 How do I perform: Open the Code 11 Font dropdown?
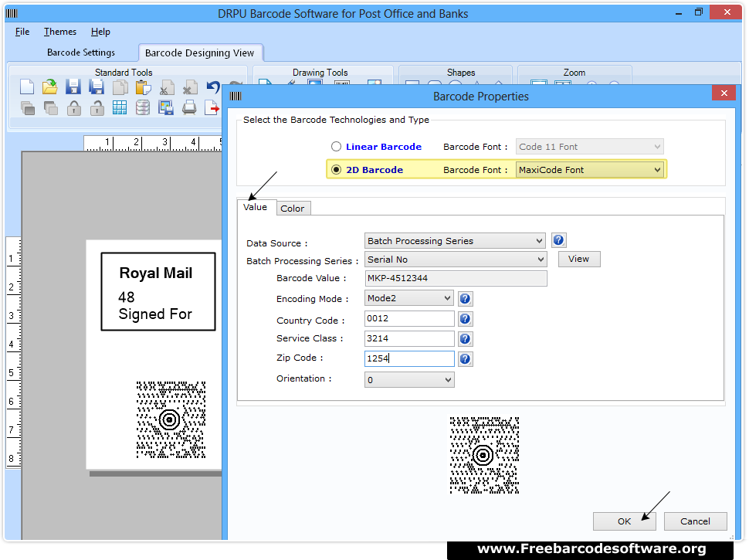pos(589,147)
